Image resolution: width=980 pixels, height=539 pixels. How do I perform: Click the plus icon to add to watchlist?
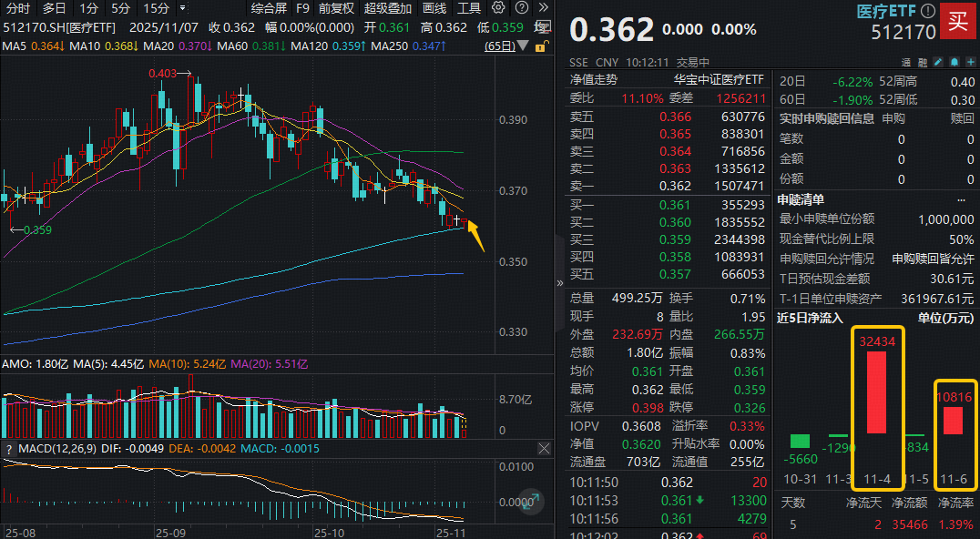pos(970,62)
